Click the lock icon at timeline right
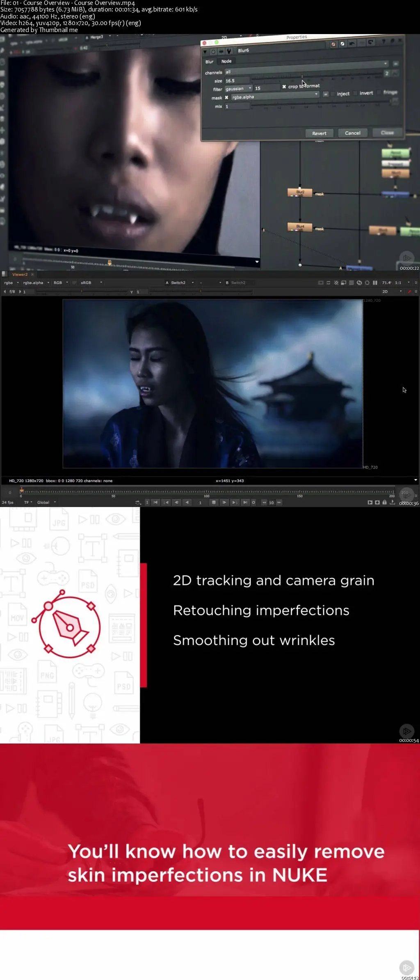 (384, 502)
